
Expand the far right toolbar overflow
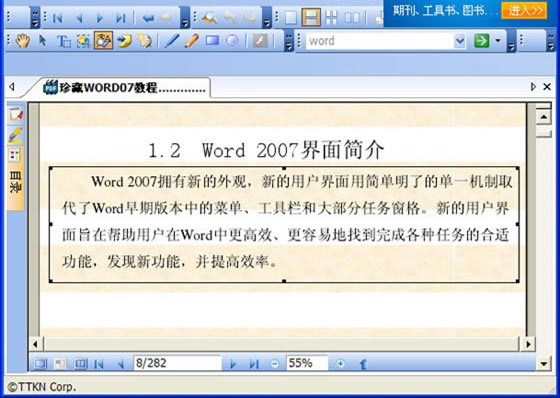pyautogui.click(x=551, y=41)
